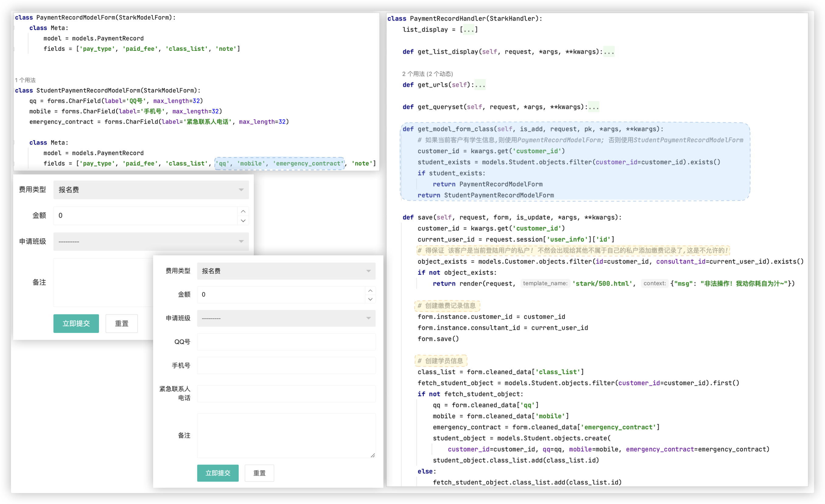Expand the second form's 费用类型 报名费 dropdown
Screen dimensions: 825x504
tap(286, 271)
